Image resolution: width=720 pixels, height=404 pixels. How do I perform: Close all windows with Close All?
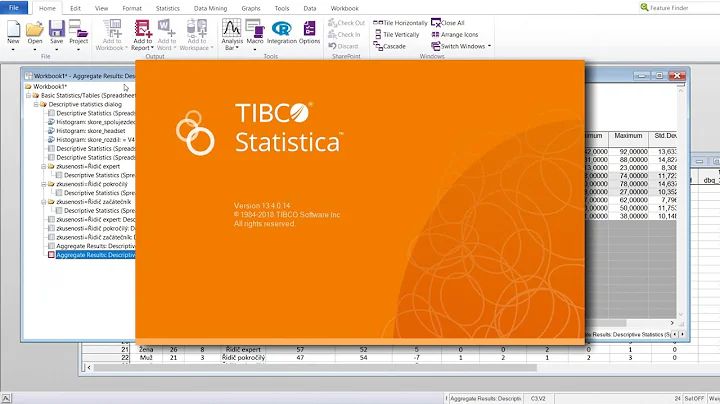point(448,22)
